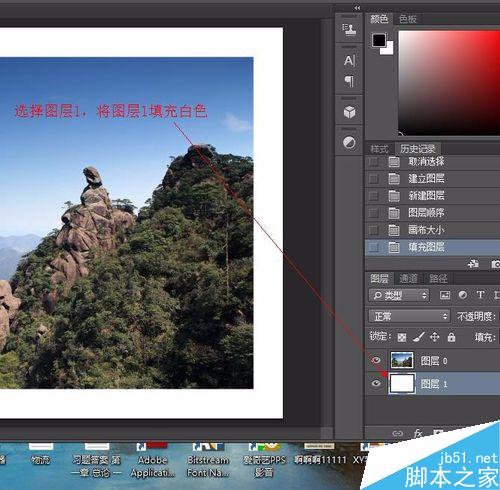500x490 pixels.
Task: Switch to the 图层 tab
Action: click(379, 279)
